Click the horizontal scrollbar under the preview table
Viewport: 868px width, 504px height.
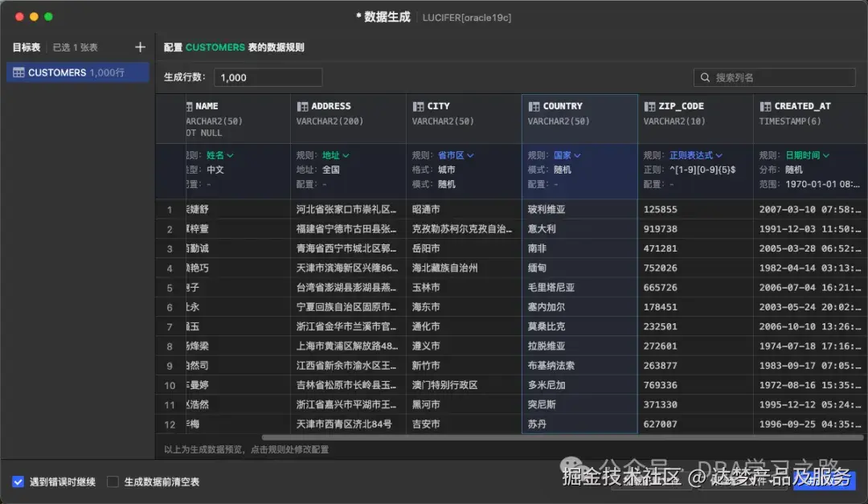[562, 437]
